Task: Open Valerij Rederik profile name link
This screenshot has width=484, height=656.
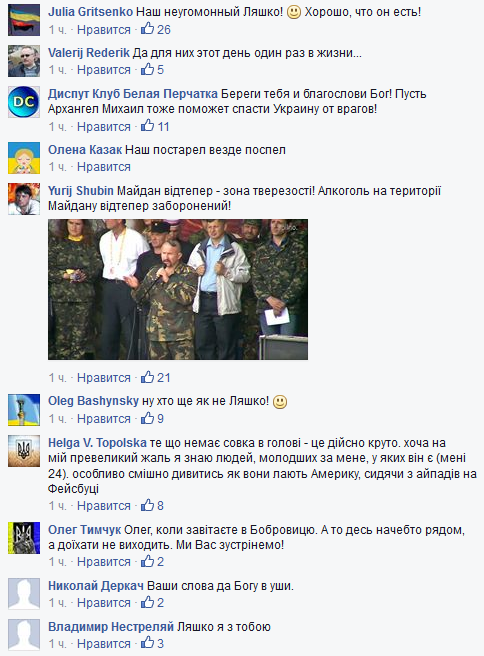Action: (x=89, y=53)
